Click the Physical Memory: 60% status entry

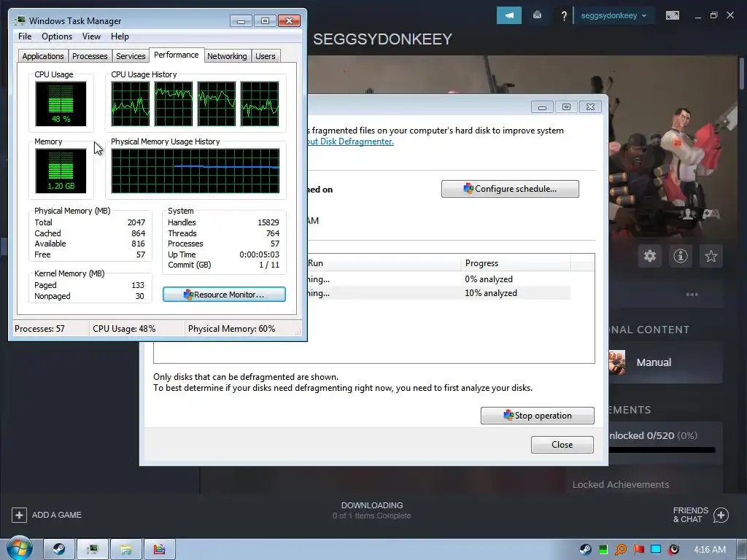231,329
